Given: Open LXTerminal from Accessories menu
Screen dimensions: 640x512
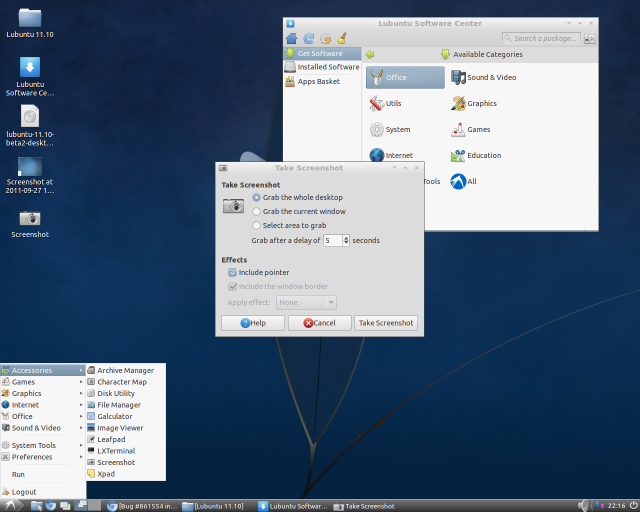Looking at the screenshot, I should point(126,451).
